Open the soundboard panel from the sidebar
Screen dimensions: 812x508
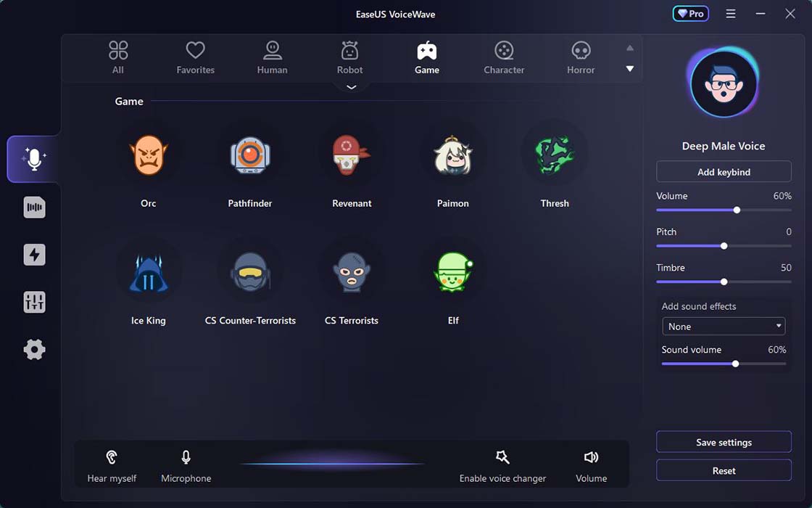tap(34, 208)
